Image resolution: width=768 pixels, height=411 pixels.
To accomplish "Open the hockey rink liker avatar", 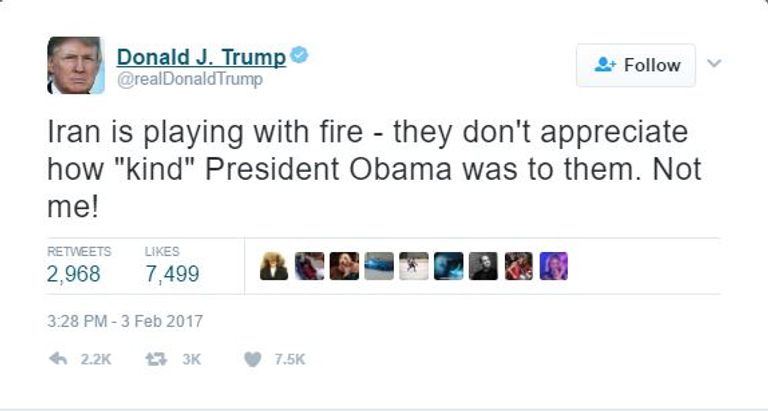I will coord(414,266).
